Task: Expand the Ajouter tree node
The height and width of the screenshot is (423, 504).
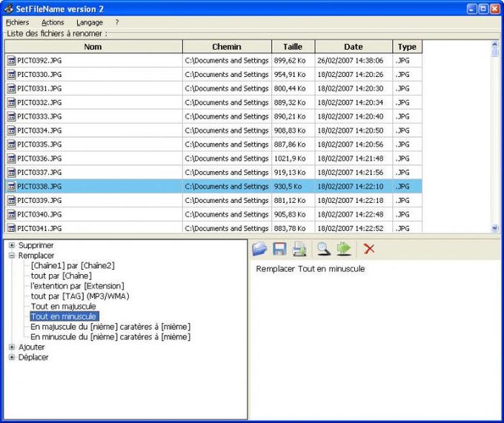Action: click(x=12, y=347)
